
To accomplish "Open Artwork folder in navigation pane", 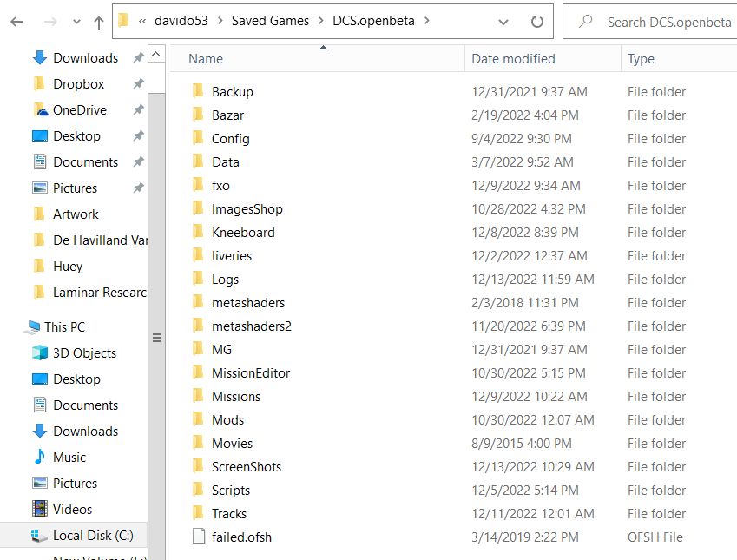I will [x=76, y=214].
